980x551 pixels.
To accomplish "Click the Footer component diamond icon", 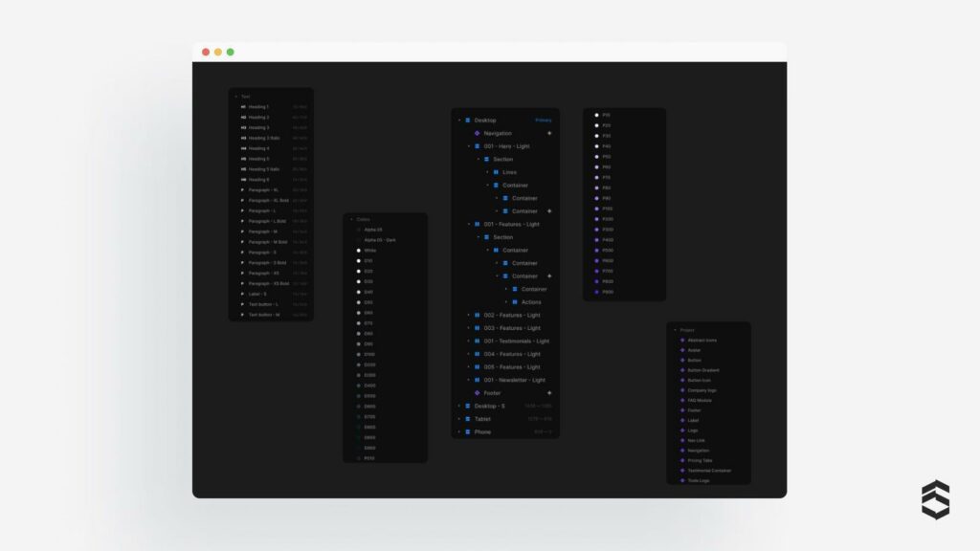I will 477,393.
